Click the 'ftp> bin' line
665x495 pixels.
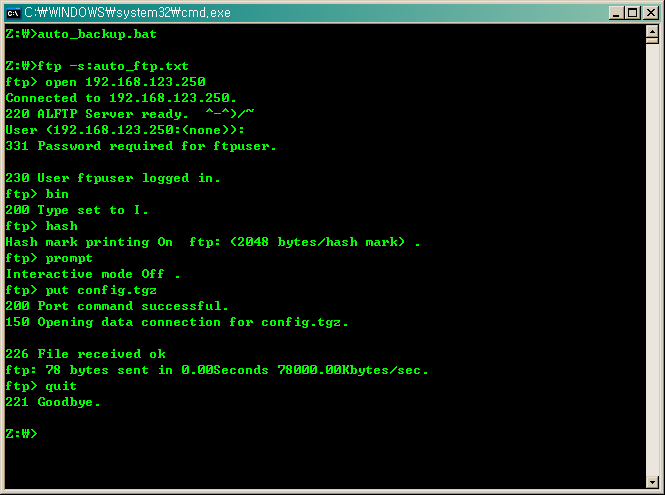(x=37, y=194)
